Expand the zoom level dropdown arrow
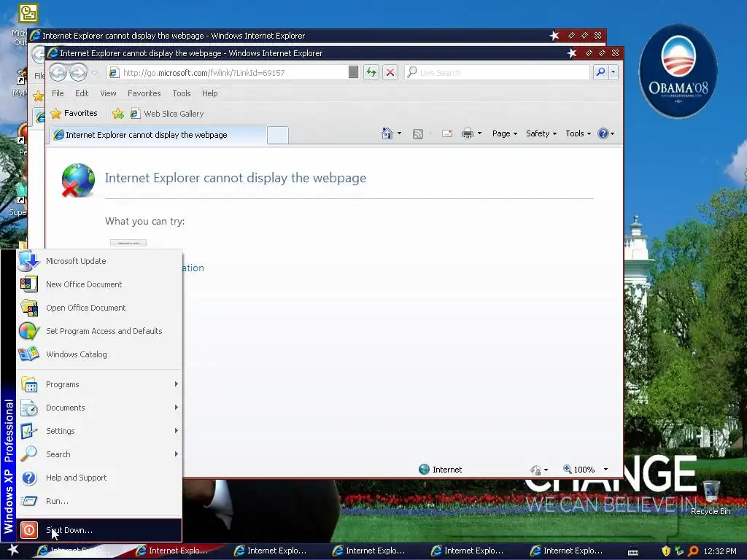Screen dimensions: 747x560 [x=605, y=470]
